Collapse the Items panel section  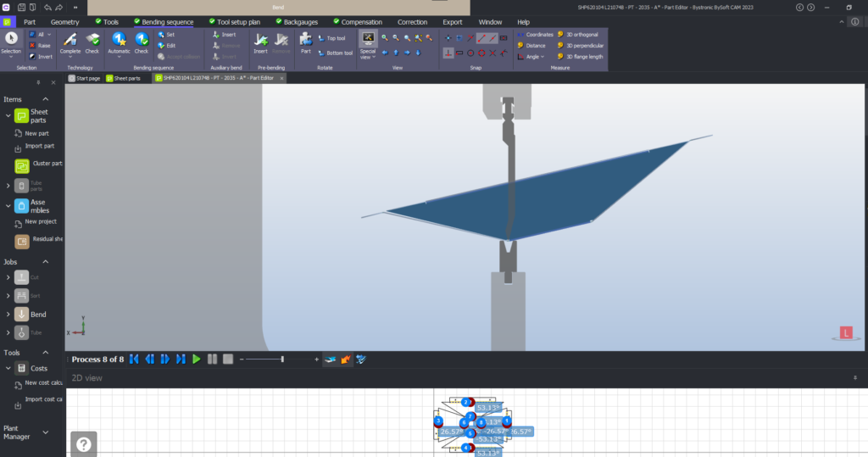46,99
